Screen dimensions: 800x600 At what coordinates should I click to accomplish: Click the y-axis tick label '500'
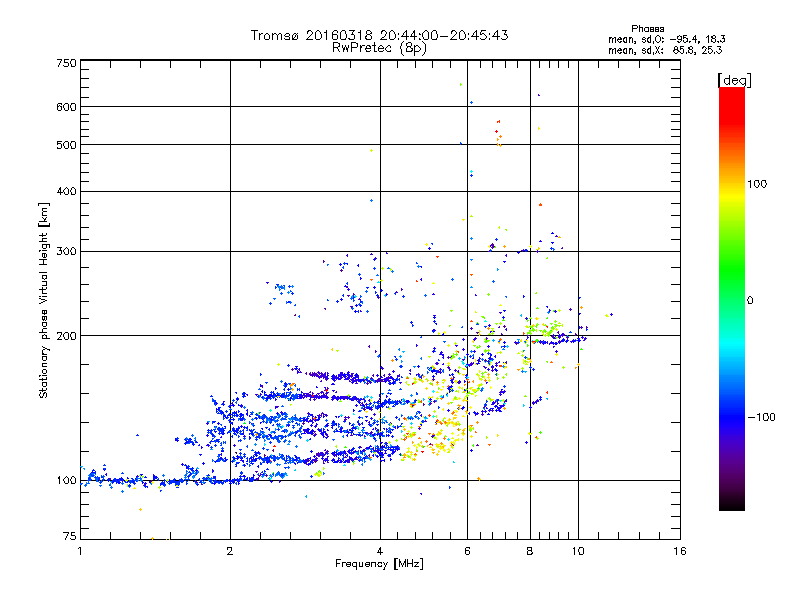pyautogui.click(x=66, y=145)
